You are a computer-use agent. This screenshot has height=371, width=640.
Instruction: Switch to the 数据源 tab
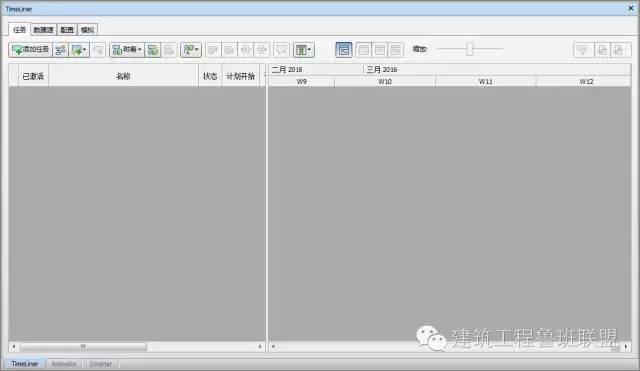44,30
